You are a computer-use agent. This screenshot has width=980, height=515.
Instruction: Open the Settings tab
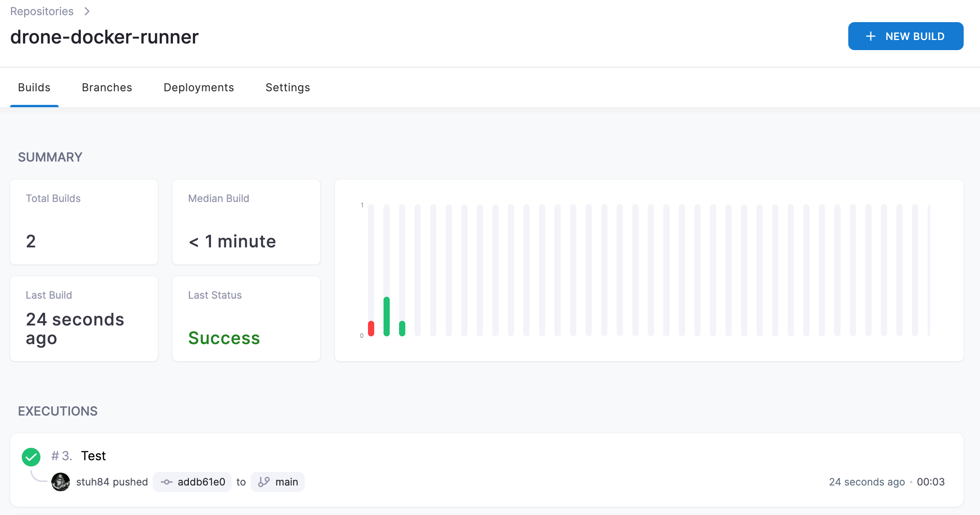coord(288,87)
